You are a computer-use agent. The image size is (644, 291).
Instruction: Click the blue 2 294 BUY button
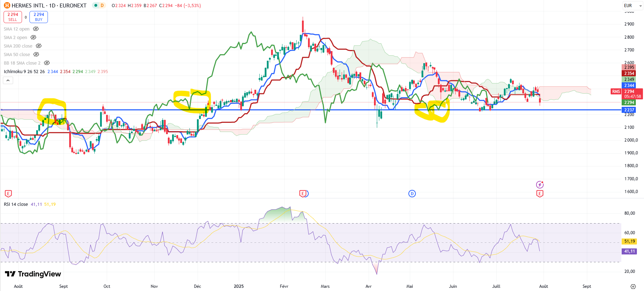(39, 17)
